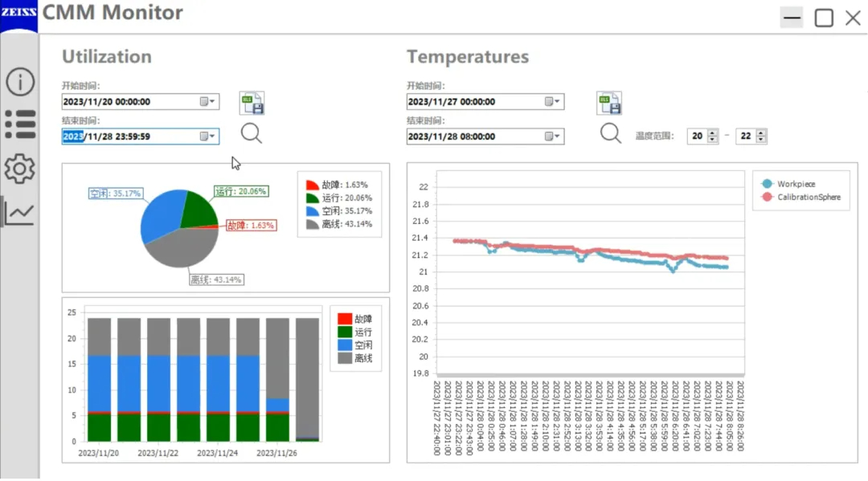
Task: Open the info page in sidebar
Action: click(20, 82)
